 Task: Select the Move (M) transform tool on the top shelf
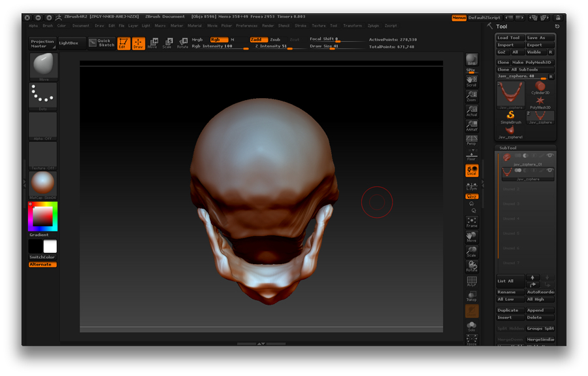coord(153,43)
